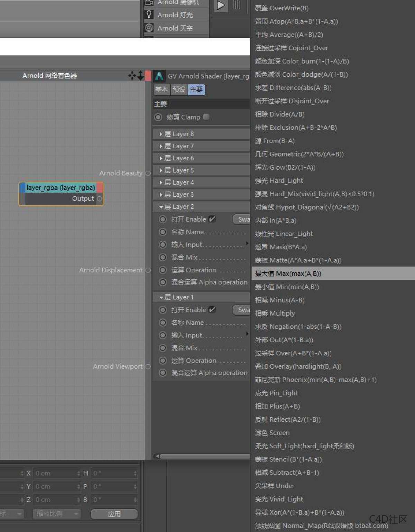
Task: Choose 异或 Xor operation
Action: pos(332,512)
